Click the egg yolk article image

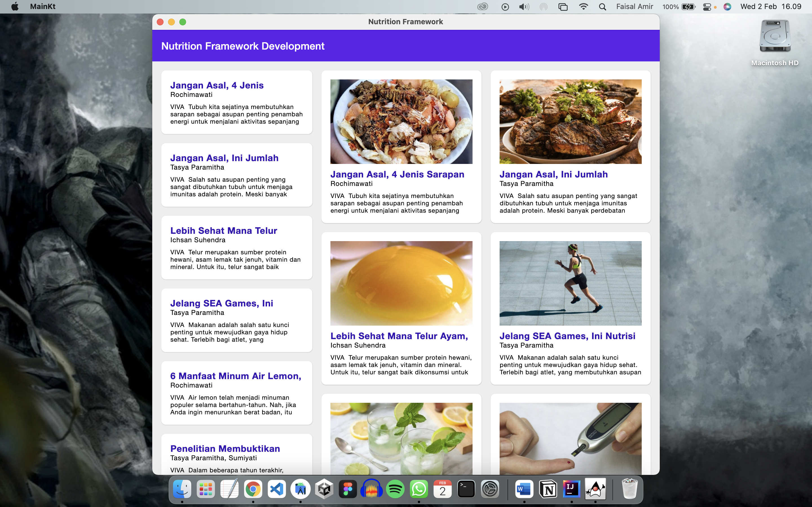[x=401, y=283]
